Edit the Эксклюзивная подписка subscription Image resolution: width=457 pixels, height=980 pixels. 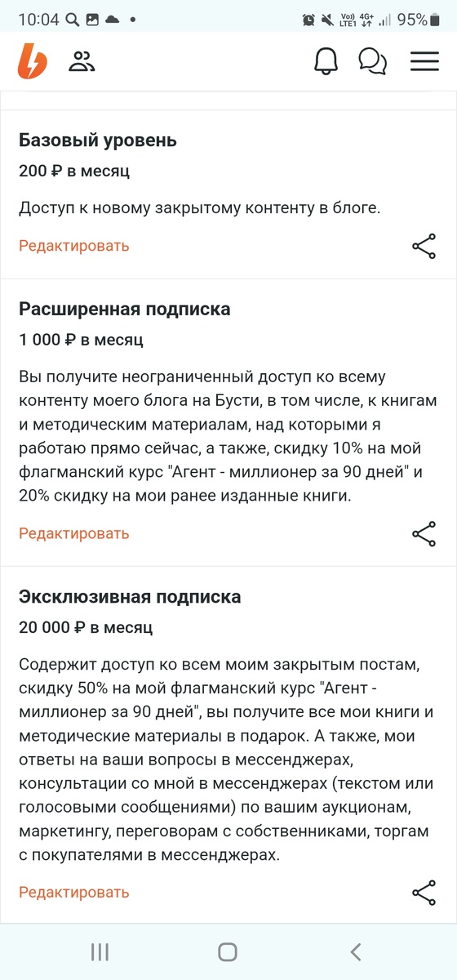(x=74, y=893)
